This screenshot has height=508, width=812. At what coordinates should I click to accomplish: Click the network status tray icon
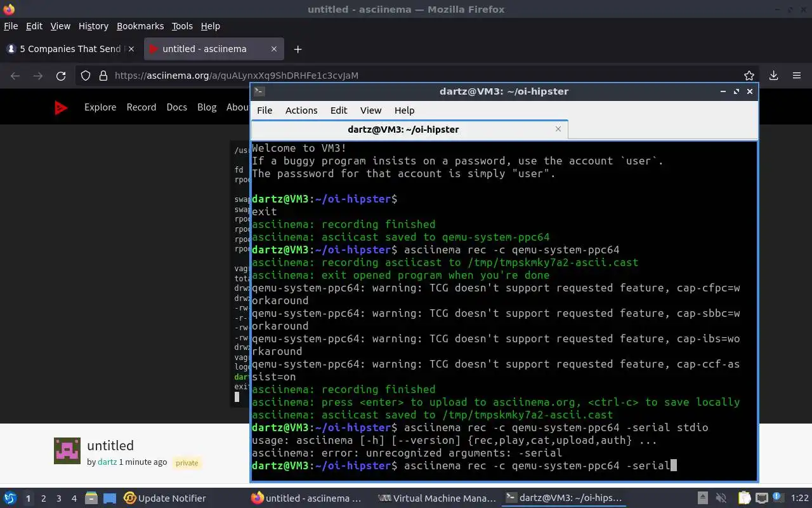pyautogui.click(x=762, y=498)
